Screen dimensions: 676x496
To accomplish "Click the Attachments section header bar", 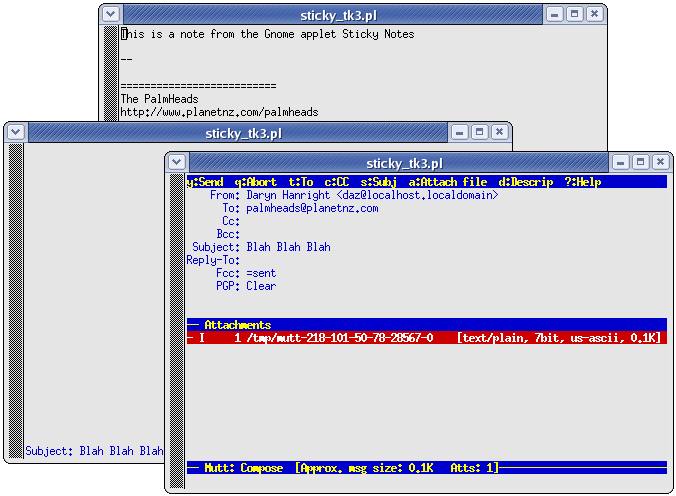I will tap(427, 325).
